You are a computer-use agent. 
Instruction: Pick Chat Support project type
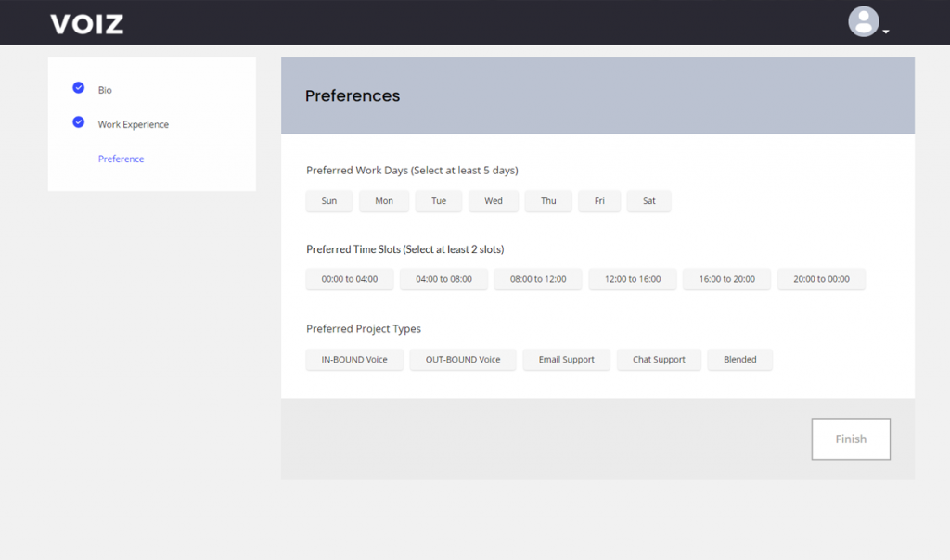[660, 360]
